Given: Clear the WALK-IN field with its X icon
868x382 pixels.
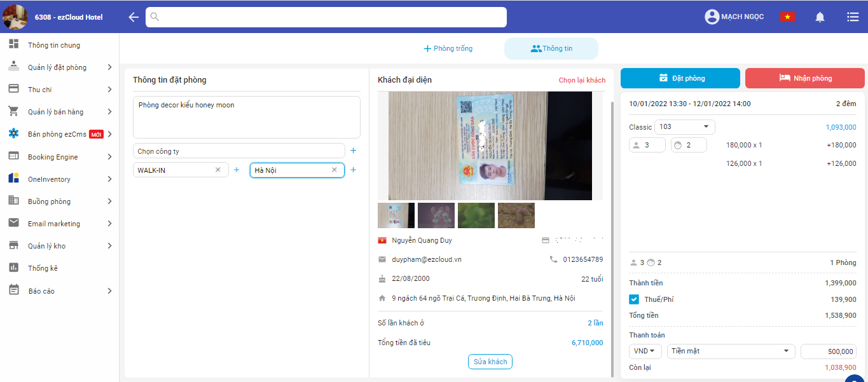Looking at the screenshot, I should point(218,170).
